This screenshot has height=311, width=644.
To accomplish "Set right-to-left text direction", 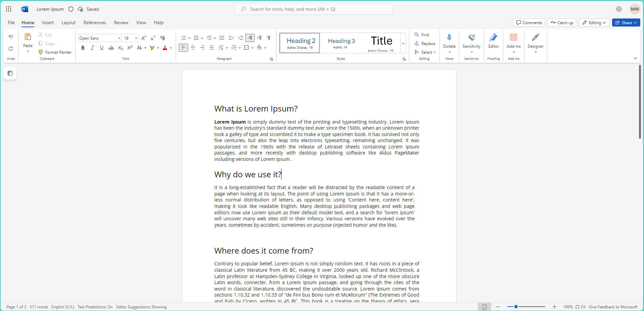I will tap(259, 38).
